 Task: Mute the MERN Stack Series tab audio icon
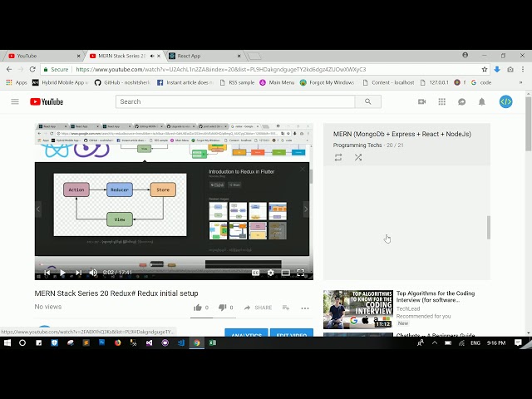(152, 56)
